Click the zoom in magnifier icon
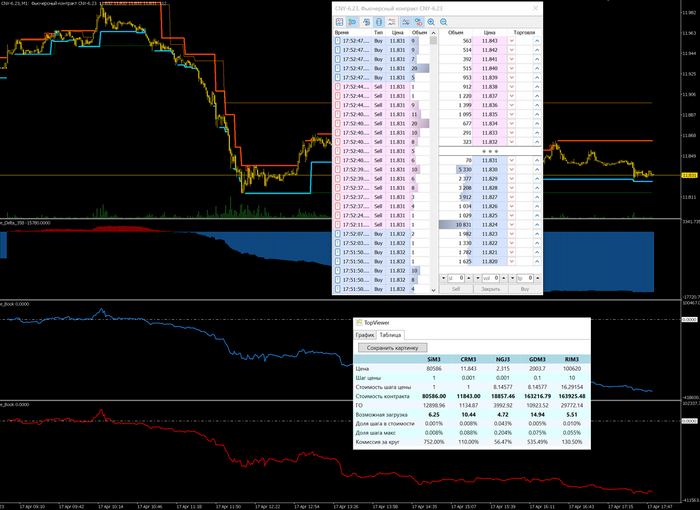The image size is (700, 510). (x=431, y=22)
